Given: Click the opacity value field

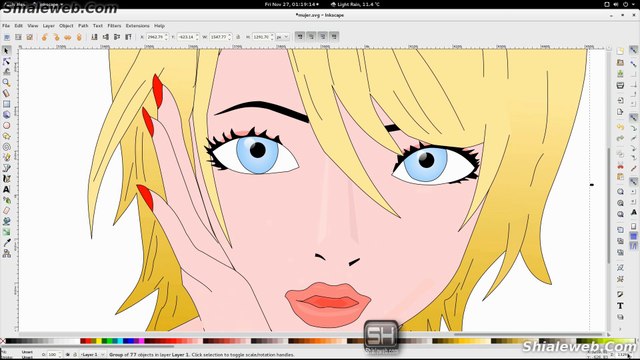Looking at the screenshot, I should point(52,355).
